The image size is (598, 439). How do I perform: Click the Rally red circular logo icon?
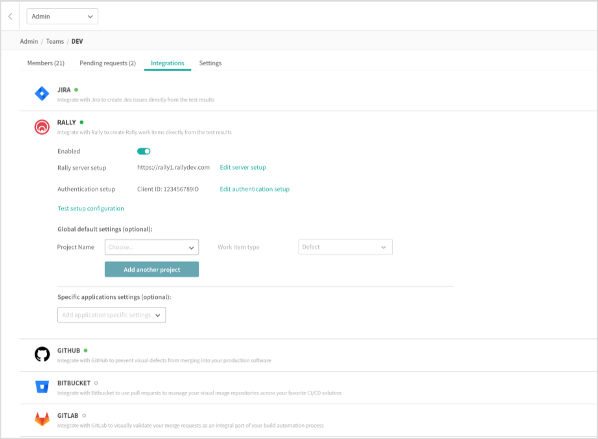pos(42,127)
